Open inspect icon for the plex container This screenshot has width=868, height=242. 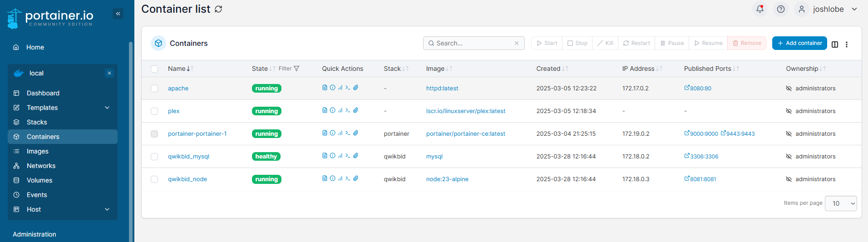[x=332, y=110]
